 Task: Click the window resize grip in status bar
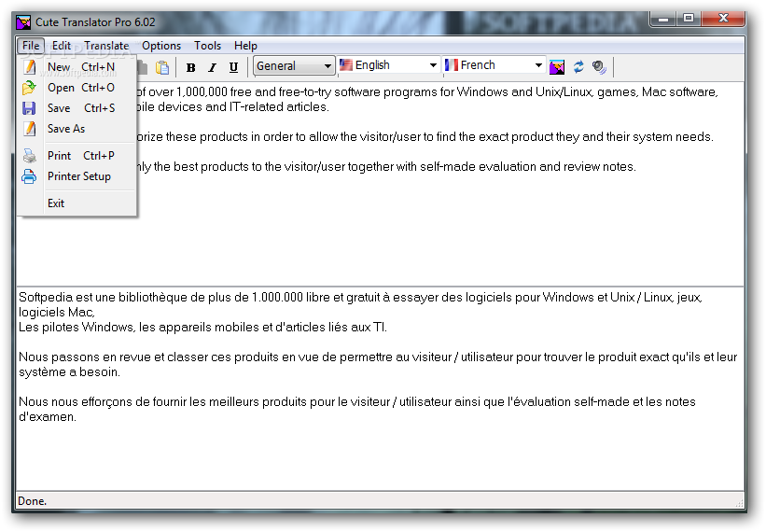pos(739,503)
